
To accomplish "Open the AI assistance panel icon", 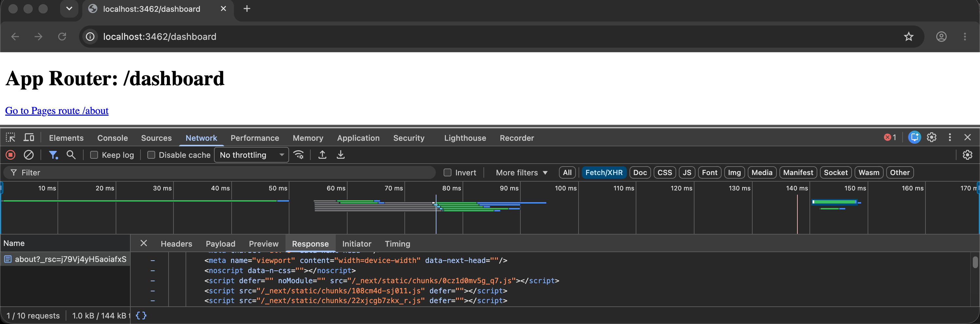I will pos(915,137).
